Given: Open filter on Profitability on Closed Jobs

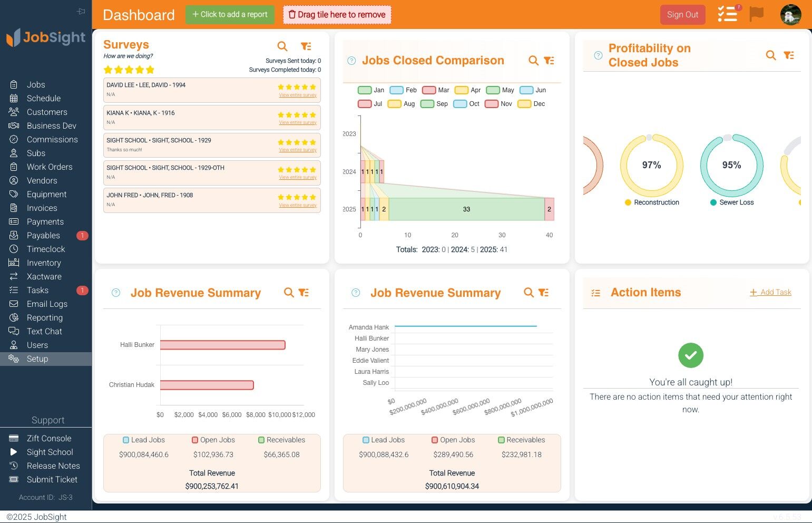Looking at the screenshot, I should [x=789, y=55].
